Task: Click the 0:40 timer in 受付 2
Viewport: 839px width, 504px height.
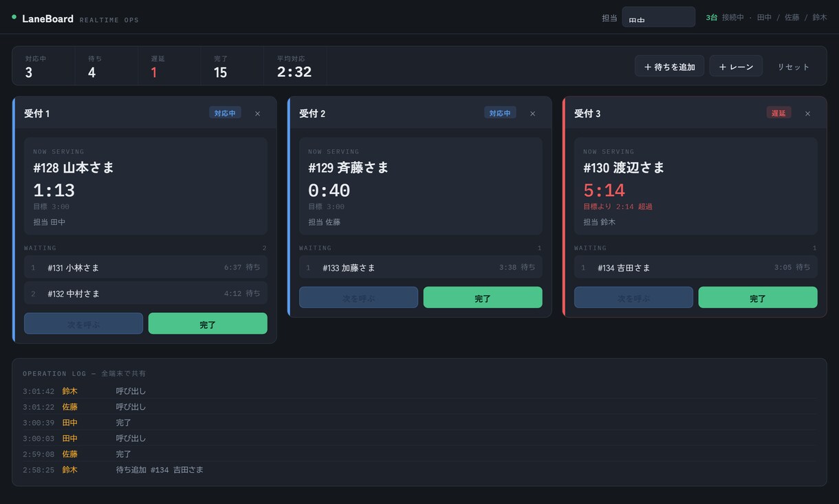Action: pyautogui.click(x=329, y=190)
